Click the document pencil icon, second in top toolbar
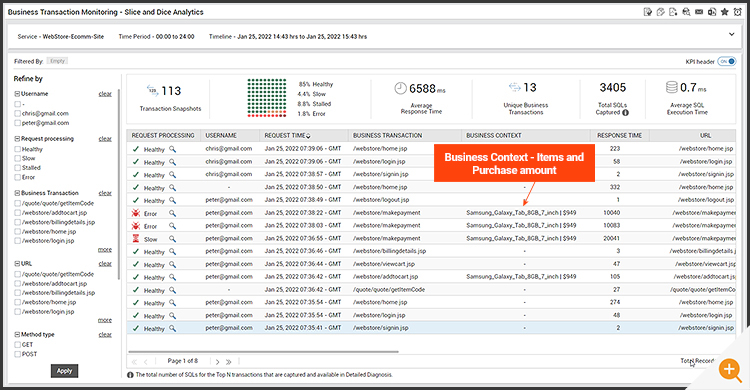This screenshot has width=750, height=390. pyautogui.click(x=660, y=12)
